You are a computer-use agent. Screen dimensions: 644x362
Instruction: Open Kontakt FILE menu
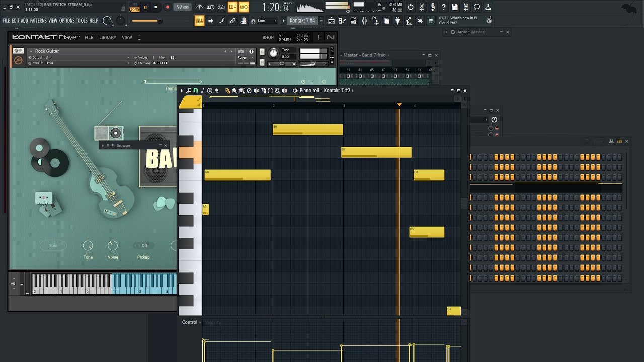point(89,37)
